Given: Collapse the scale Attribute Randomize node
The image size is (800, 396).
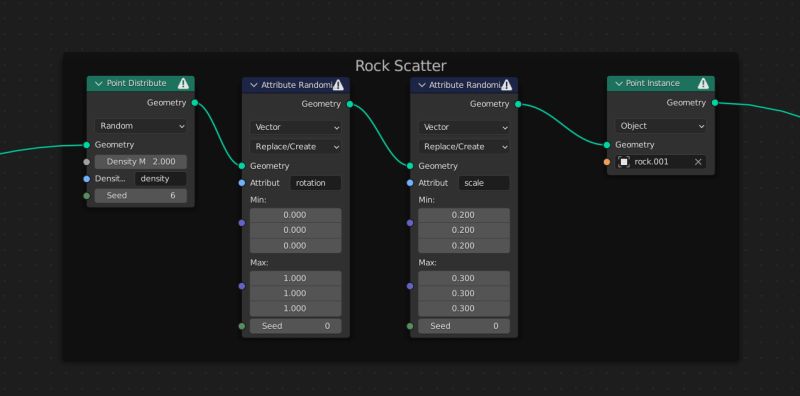Looking at the screenshot, I should pyautogui.click(x=421, y=85).
